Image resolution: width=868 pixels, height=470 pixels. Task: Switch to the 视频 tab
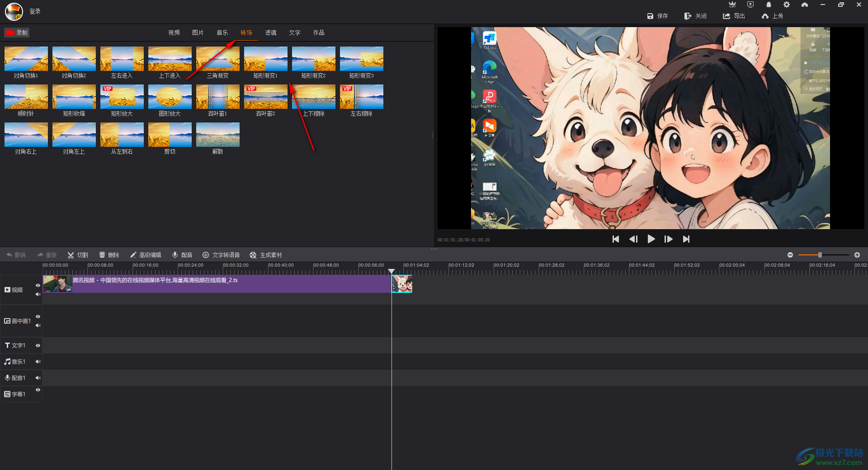pyautogui.click(x=174, y=33)
